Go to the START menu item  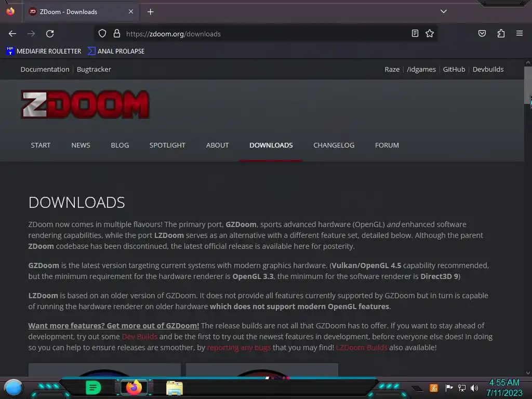tap(41, 145)
